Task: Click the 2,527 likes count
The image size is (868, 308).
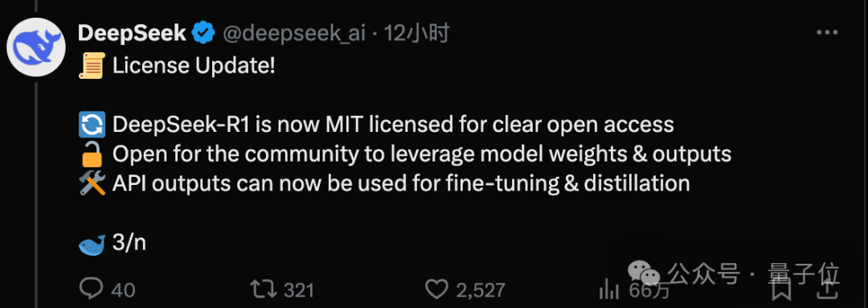Action: click(x=481, y=290)
